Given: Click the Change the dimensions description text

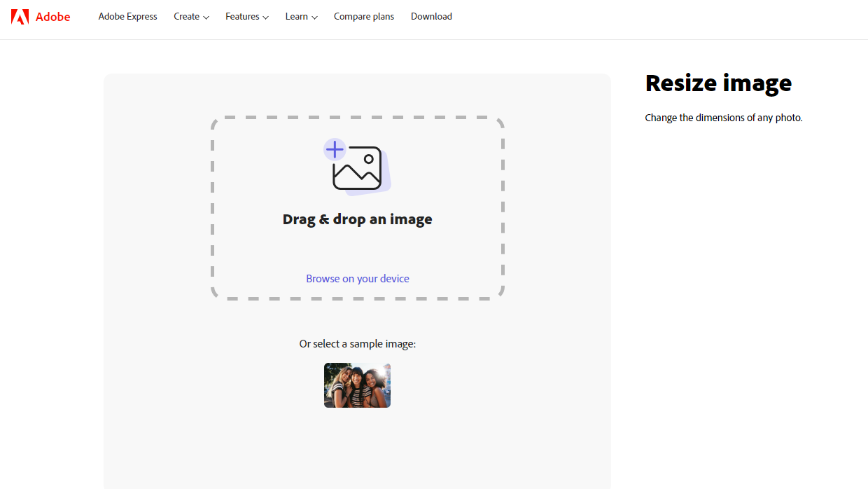Looking at the screenshot, I should (724, 117).
